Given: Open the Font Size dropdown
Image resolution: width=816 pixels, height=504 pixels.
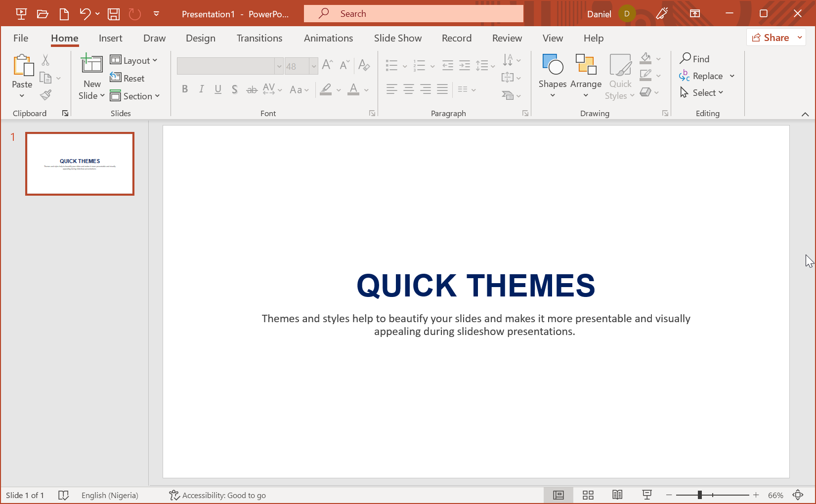Looking at the screenshot, I should pos(313,66).
